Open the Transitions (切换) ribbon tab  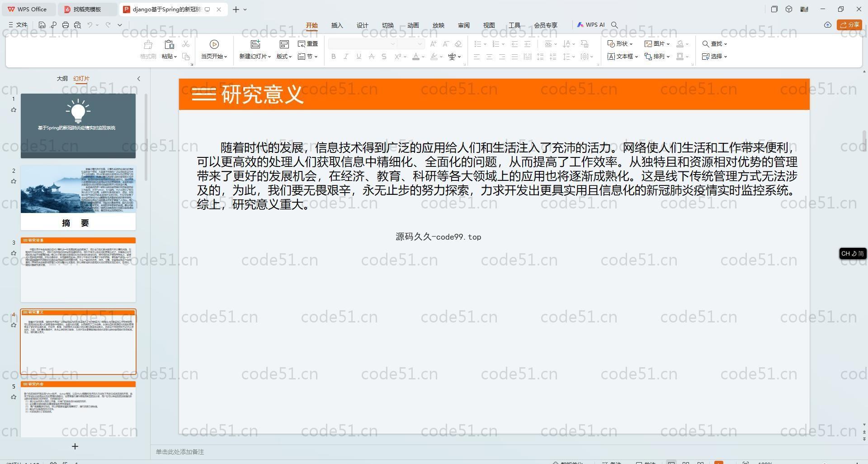(388, 25)
